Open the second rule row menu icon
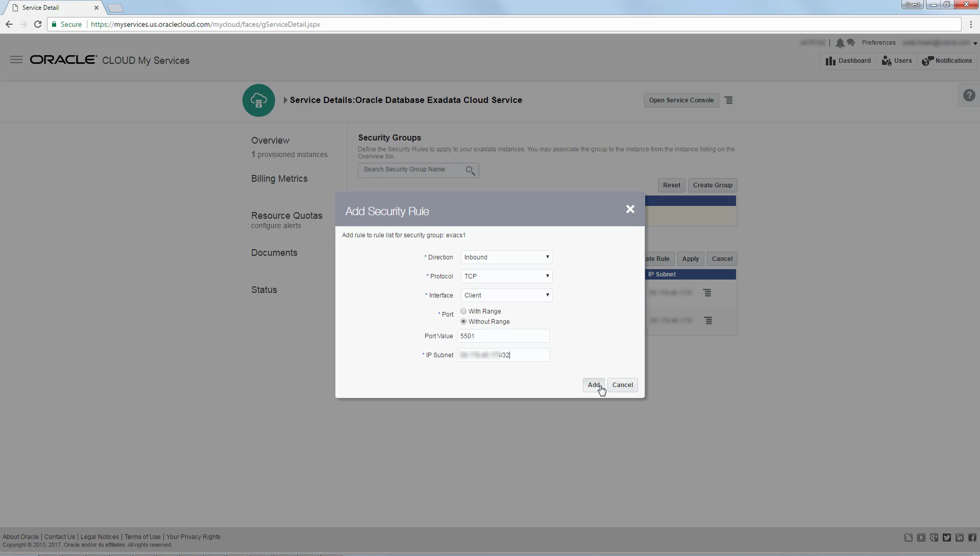980x556 pixels. point(708,320)
